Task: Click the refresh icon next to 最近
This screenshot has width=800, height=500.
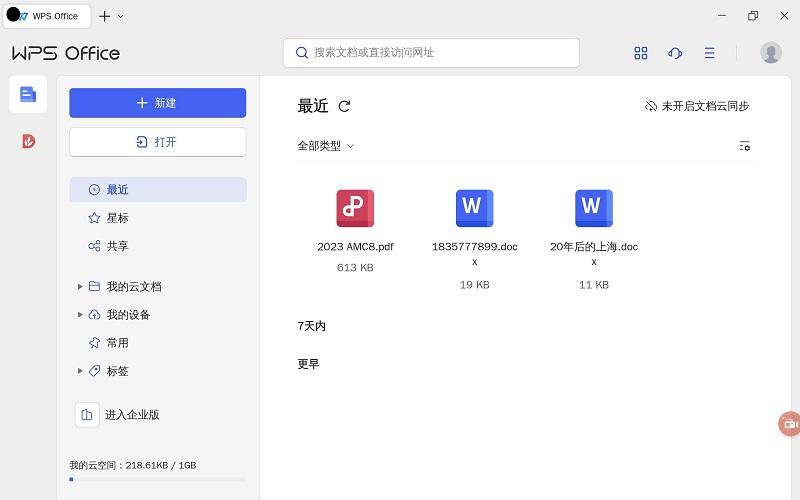Action: (x=345, y=106)
